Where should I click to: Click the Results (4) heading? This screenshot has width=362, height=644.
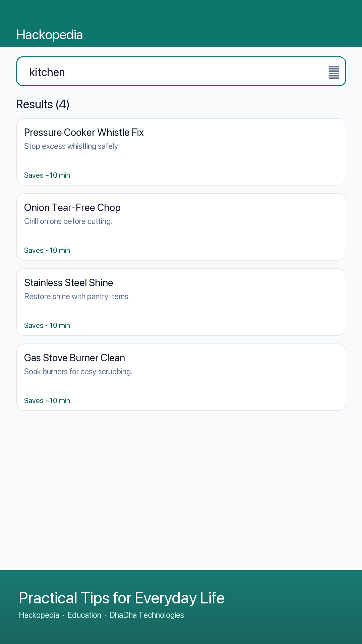pyautogui.click(x=43, y=104)
